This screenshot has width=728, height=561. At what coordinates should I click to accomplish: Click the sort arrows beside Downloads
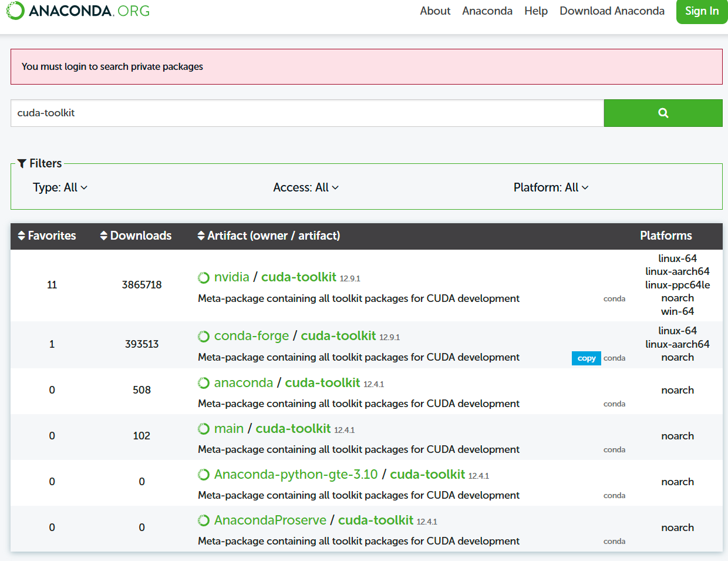tap(104, 236)
